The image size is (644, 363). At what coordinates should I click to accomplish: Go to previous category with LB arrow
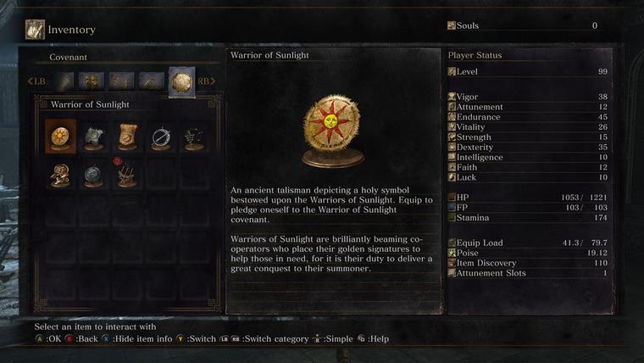pyautogui.click(x=36, y=81)
